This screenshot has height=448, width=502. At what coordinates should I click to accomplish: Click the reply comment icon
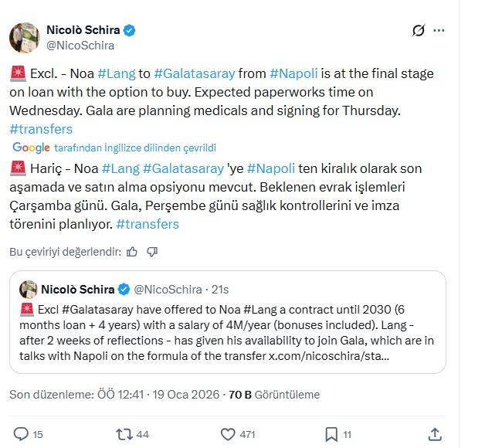(x=22, y=434)
